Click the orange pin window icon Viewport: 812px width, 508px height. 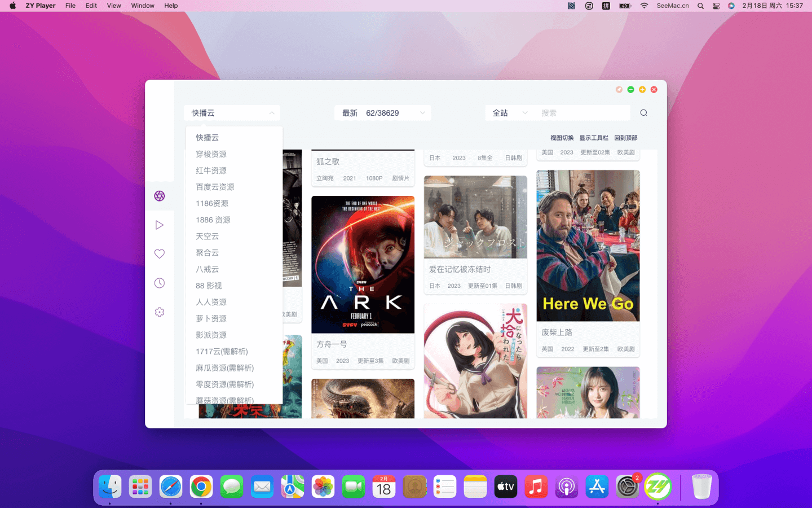point(619,90)
